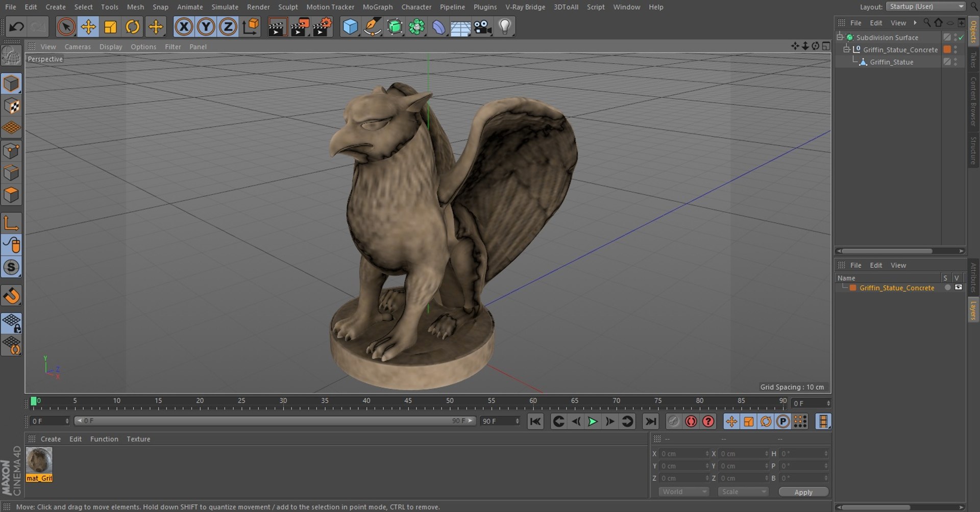Image resolution: width=980 pixels, height=512 pixels.
Task: Click the Object Manager horizontal scrollbar
Action: tap(887, 251)
